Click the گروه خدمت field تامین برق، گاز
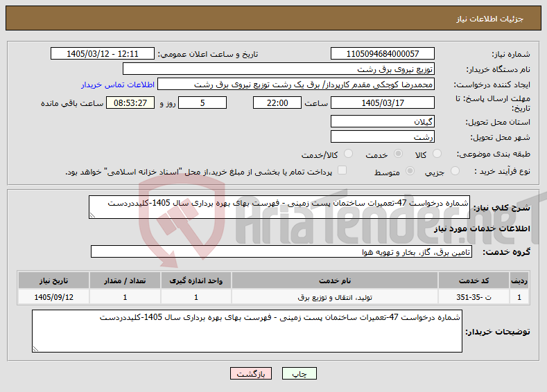The width and height of the screenshot is (547, 392). pos(281,251)
